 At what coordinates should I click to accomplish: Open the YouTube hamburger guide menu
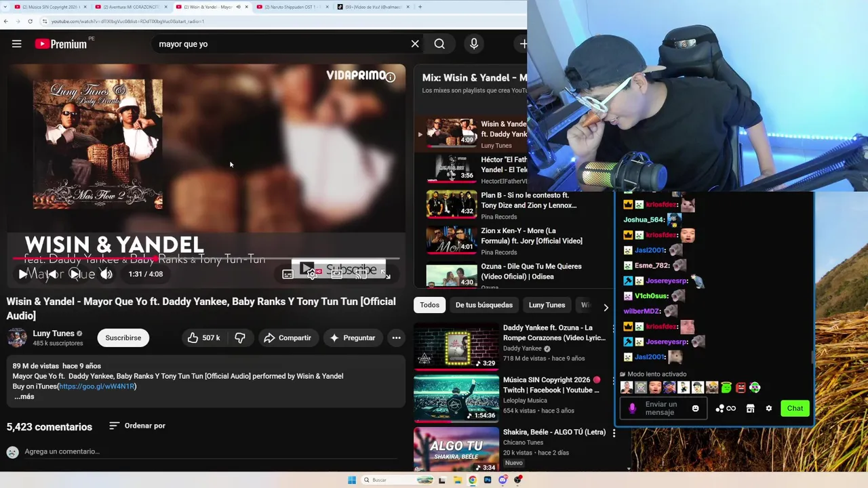pos(17,44)
